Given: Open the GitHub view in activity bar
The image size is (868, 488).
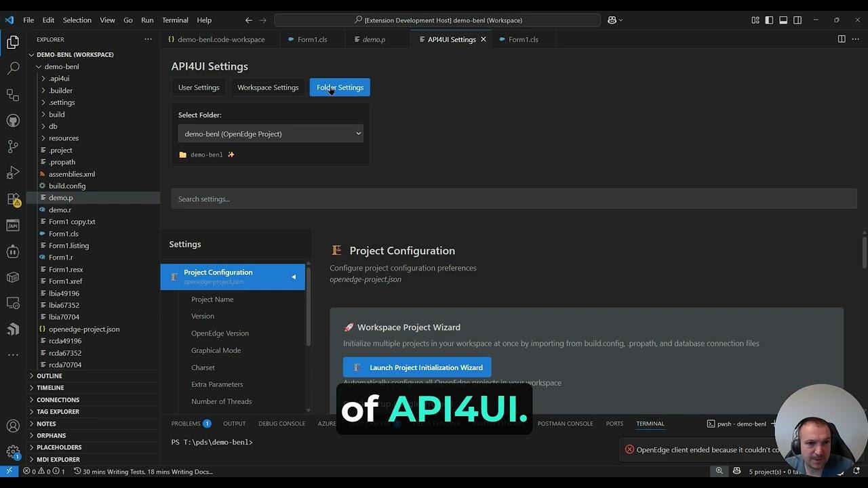Looking at the screenshot, I should (x=13, y=121).
